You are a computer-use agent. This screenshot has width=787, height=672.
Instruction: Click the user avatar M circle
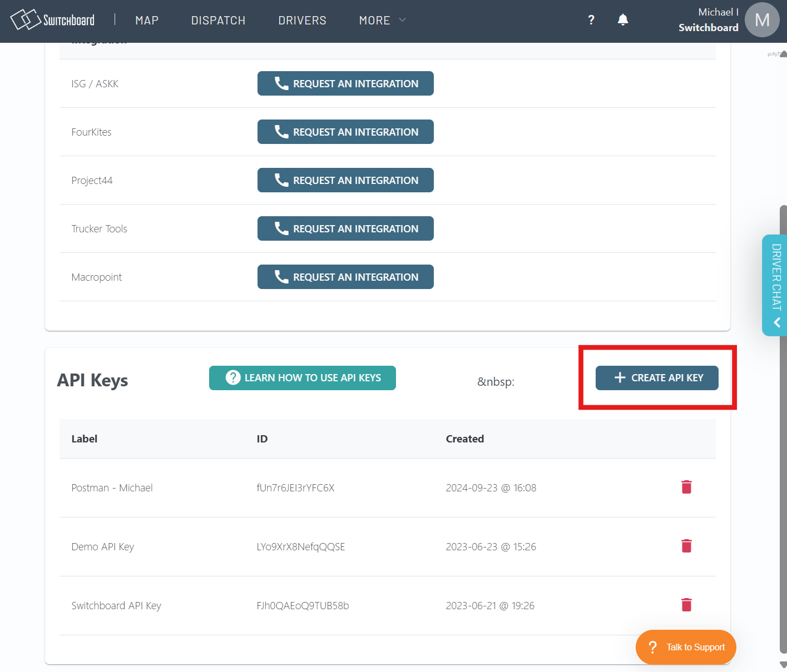(761, 20)
